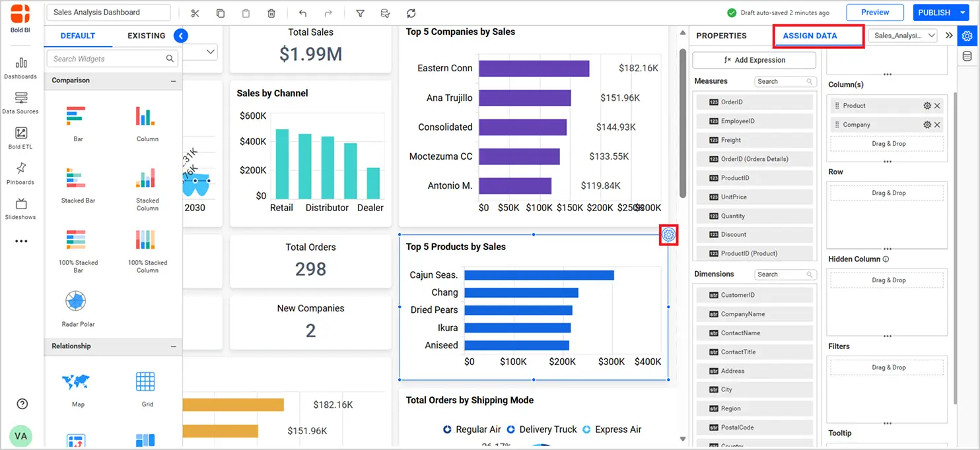Open the more options ellipsis in the sidebar
The image size is (980, 450).
[x=21, y=241]
